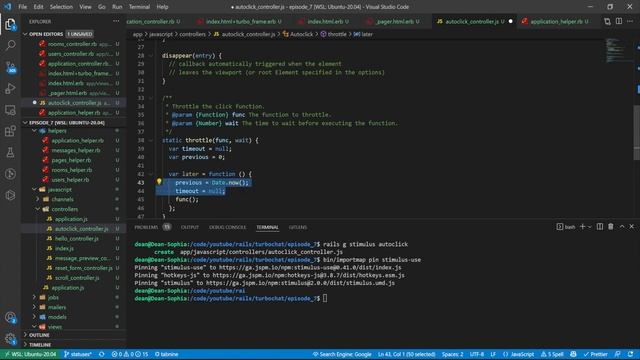This screenshot has width=640, height=360.
Task: Click the WSL: Ubuntu-20.04 remote indicator
Action: 30,354
